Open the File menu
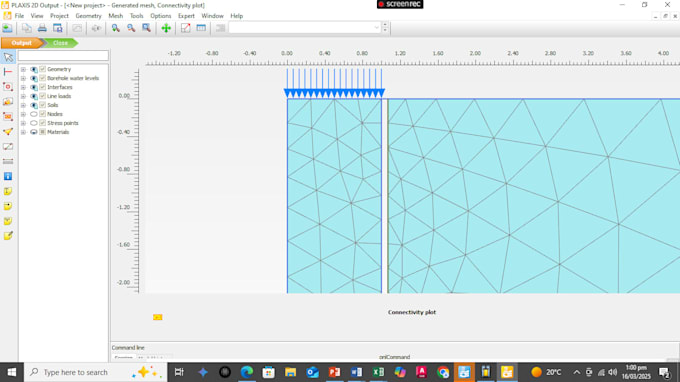 (20, 16)
